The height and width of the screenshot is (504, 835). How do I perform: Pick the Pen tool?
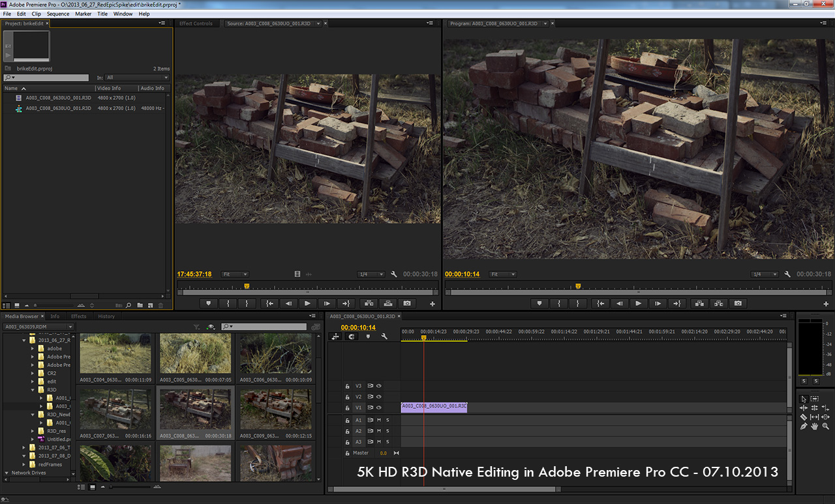pos(804,426)
